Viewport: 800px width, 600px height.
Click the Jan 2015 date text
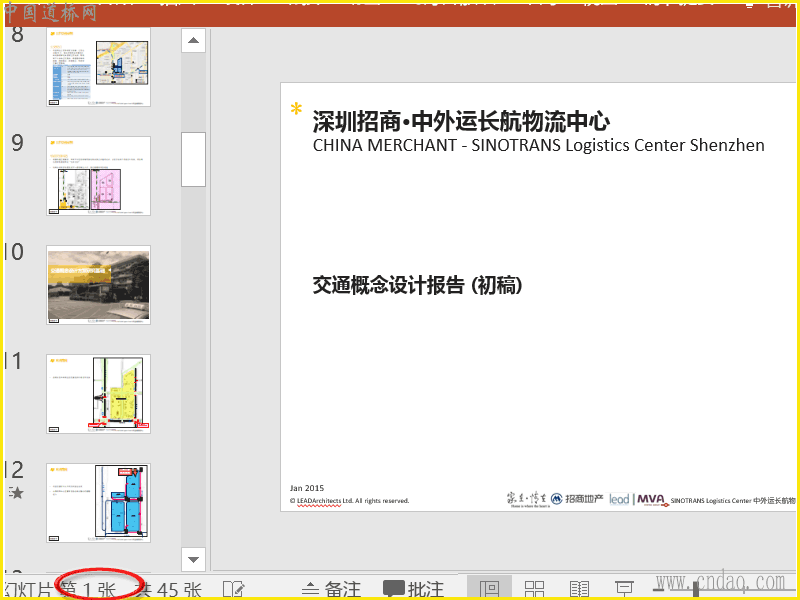307,488
